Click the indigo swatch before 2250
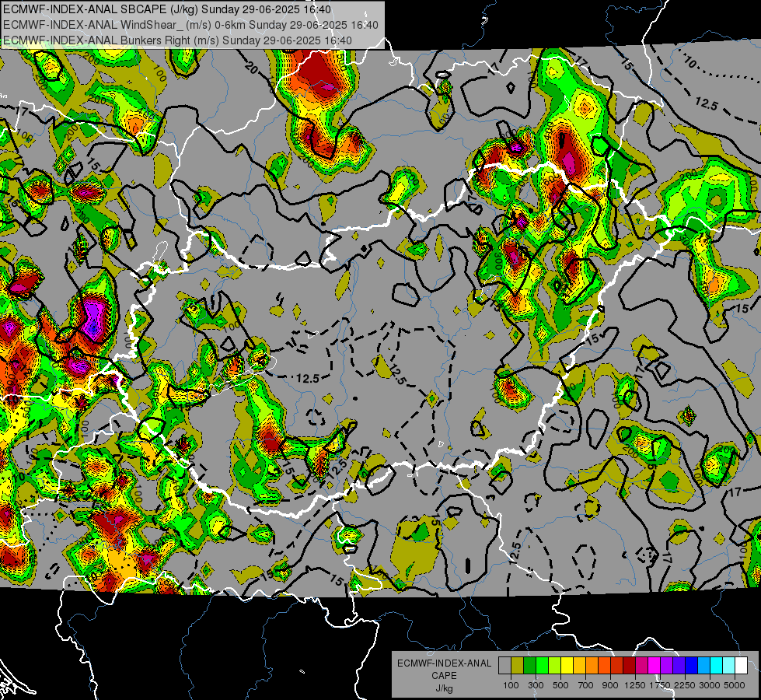Screen dimensions: 761x700 click(679, 666)
